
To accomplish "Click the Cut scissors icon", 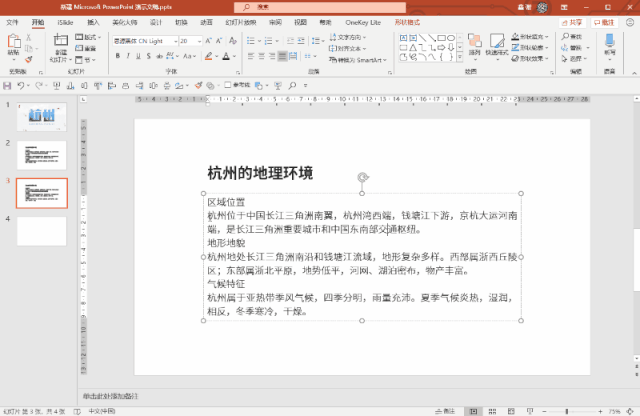I will coord(29,37).
